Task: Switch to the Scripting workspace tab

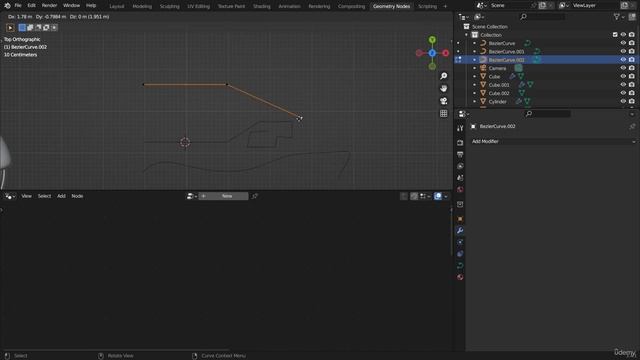Action: (427, 6)
